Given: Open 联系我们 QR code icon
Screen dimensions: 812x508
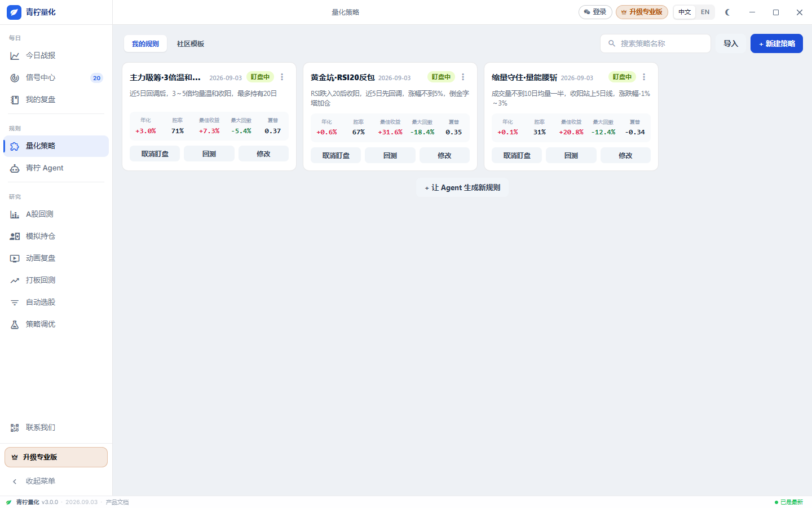Looking at the screenshot, I should [x=15, y=428].
